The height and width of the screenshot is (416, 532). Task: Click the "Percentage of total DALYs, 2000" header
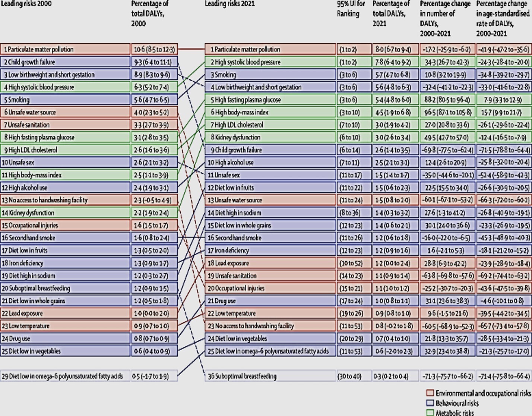(150, 13)
